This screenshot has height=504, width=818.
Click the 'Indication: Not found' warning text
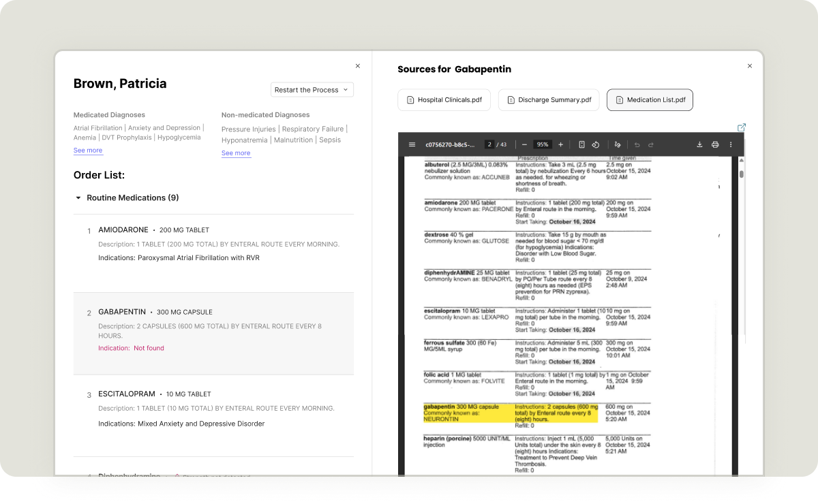pos(131,348)
